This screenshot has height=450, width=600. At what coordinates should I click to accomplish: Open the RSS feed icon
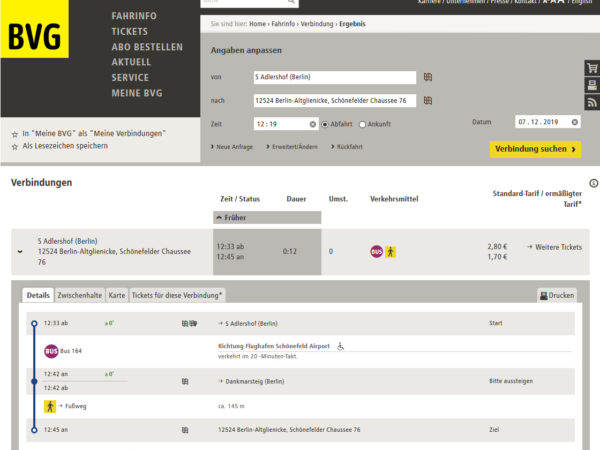pos(591,102)
